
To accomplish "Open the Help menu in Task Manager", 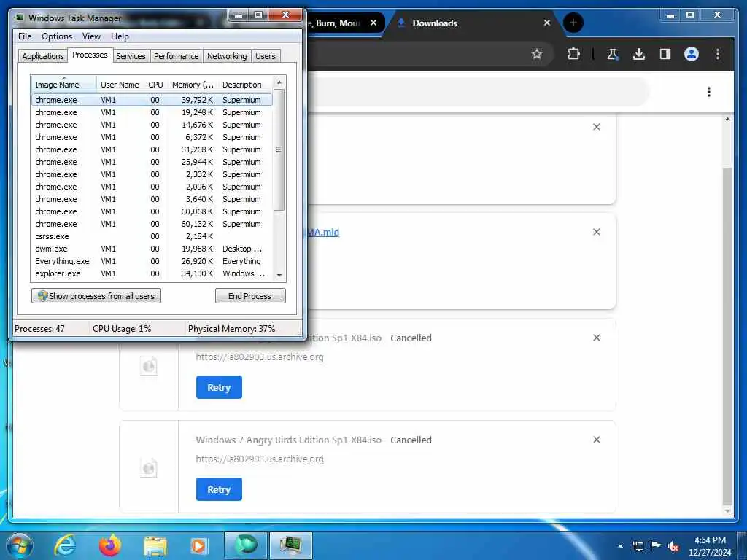I will click(120, 36).
